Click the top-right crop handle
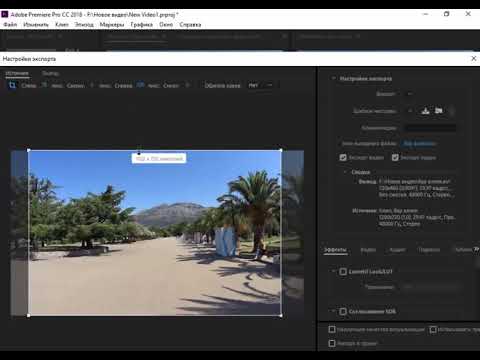This screenshot has height=360, width=480. (x=281, y=150)
